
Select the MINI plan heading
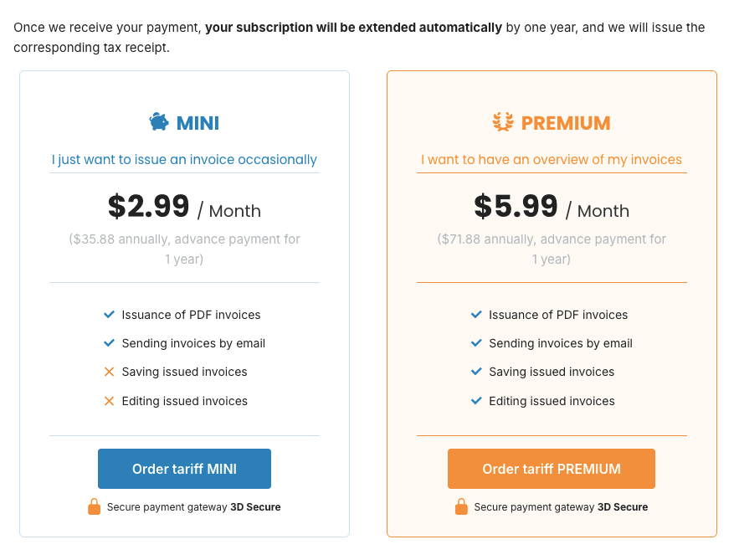tap(198, 123)
